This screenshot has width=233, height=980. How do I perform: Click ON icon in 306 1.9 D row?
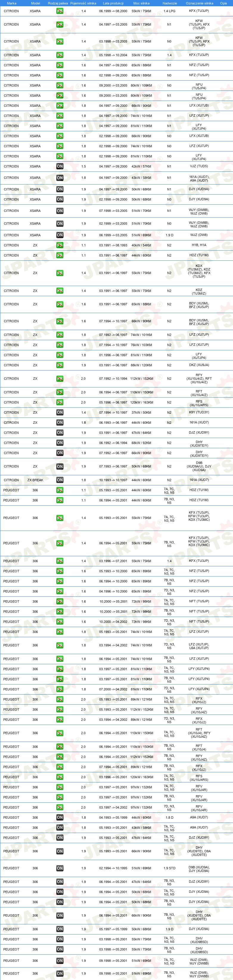tap(60, 929)
